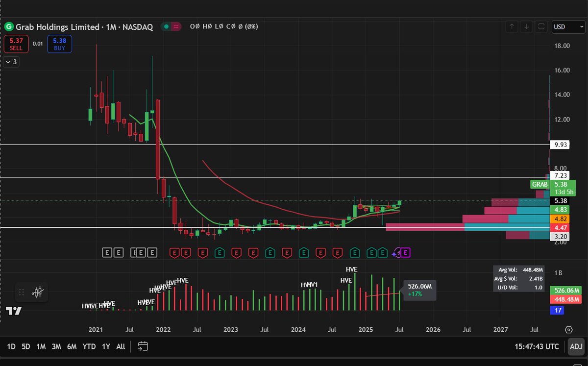Select the 1Y date range
This screenshot has height=366, width=588.
coord(106,346)
